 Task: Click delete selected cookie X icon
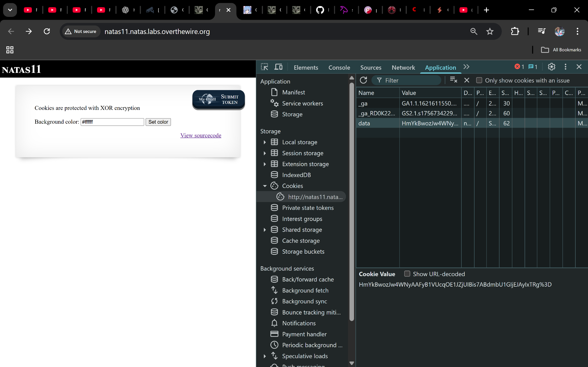pyautogui.click(x=467, y=80)
